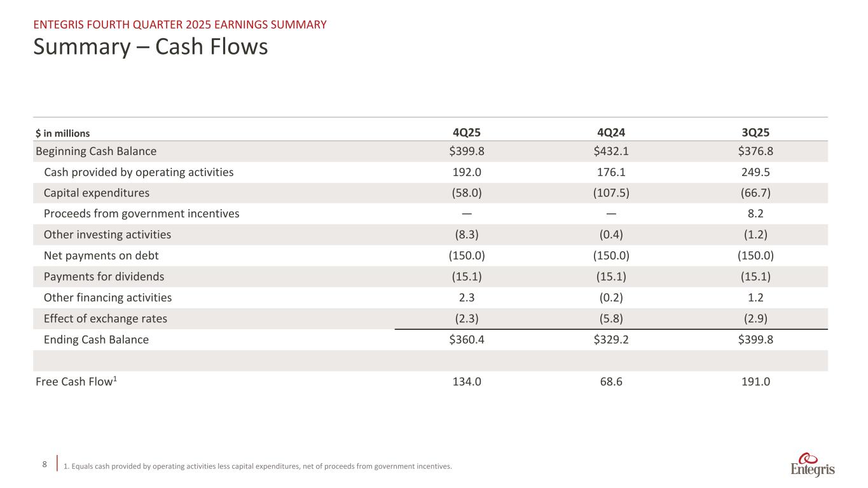The image size is (868, 488).
Task: Click the Net payments on debt label
Action: coord(101,255)
